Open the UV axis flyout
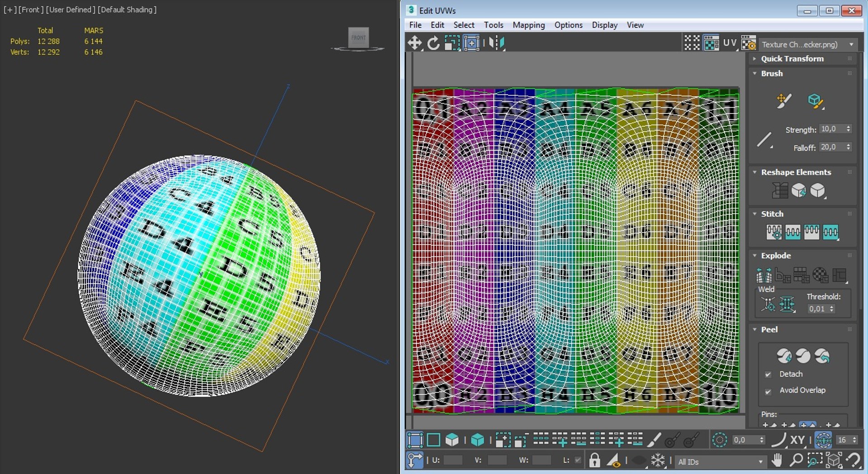The width and height of the screenshot is (868, 474). [x=730, y=43]
